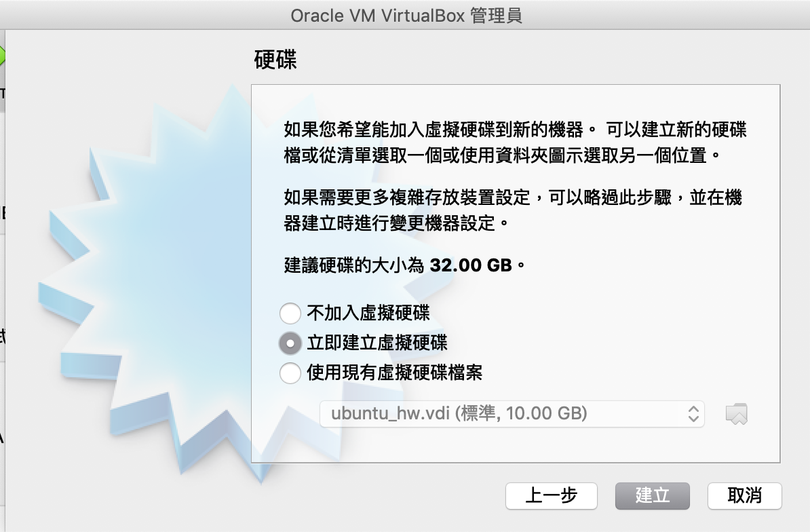
Task: Click the 建立 create button
Action: 653,496
